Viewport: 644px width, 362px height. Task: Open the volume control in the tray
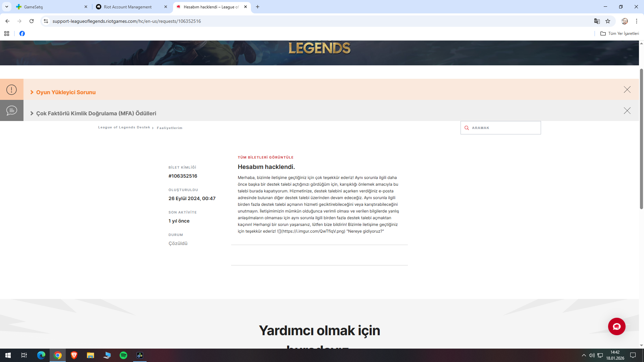pyautogui.click(x=592, y=355)
